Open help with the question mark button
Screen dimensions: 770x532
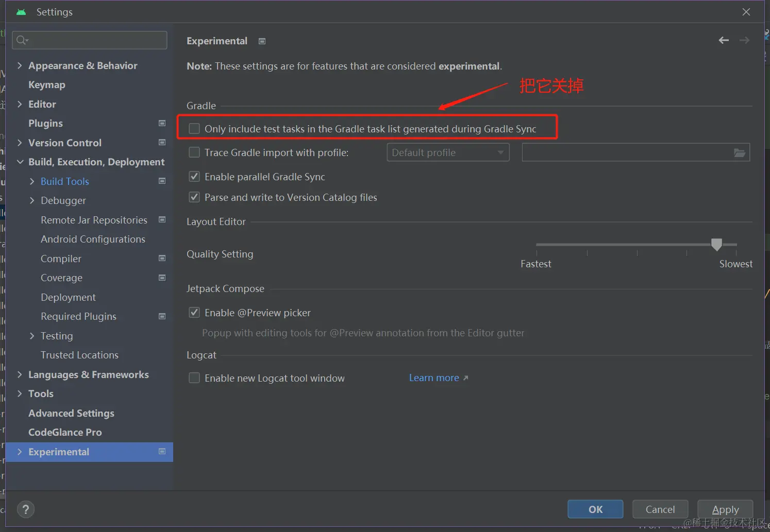[26, 509]
